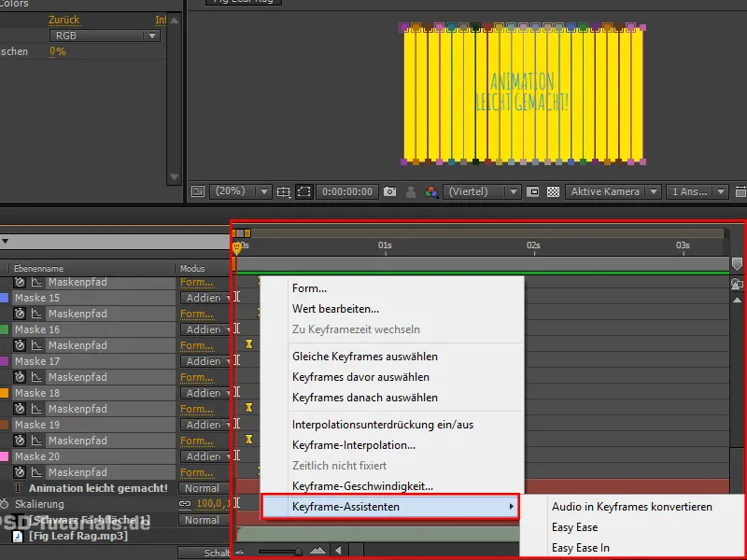Click Form... link for Maske 20 Maskenpfad
The height and width of the screenshot is (560, 747).
pos(196,473)
